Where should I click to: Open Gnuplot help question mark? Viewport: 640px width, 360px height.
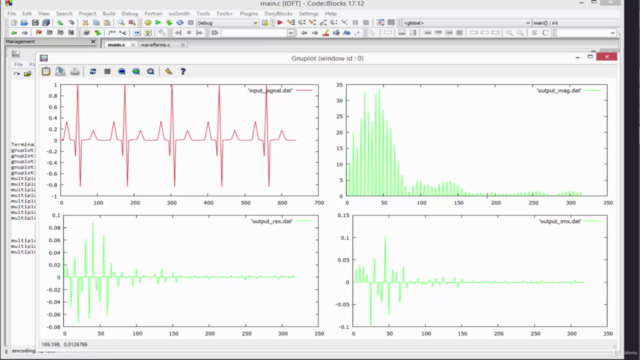pos(183,71)
